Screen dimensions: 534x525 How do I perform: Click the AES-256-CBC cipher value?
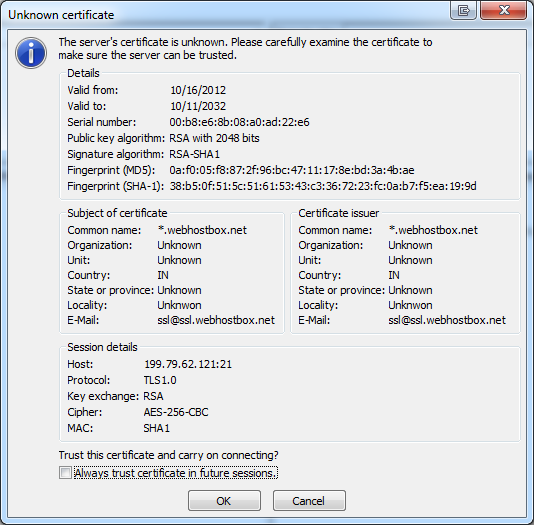click(176, 412)
